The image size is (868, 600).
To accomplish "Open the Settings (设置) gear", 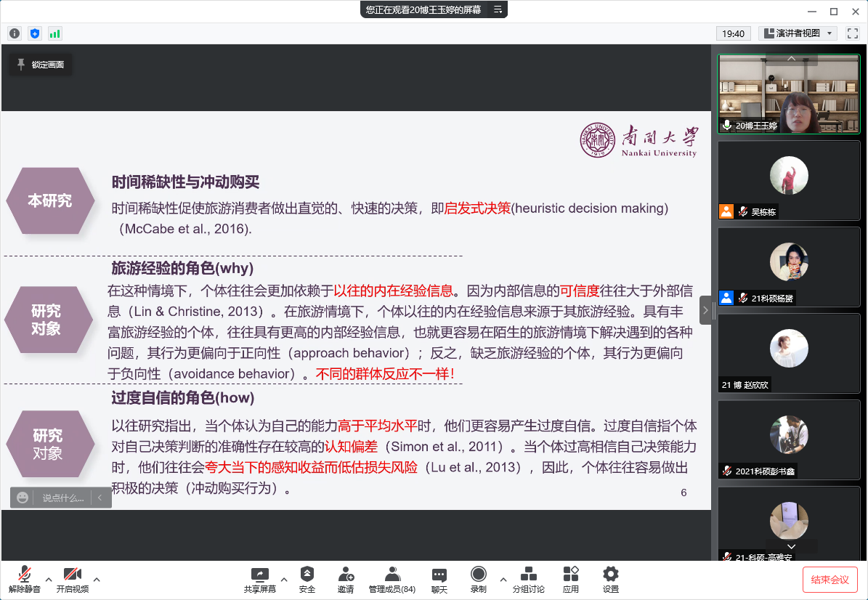I will tap(611, 580).
